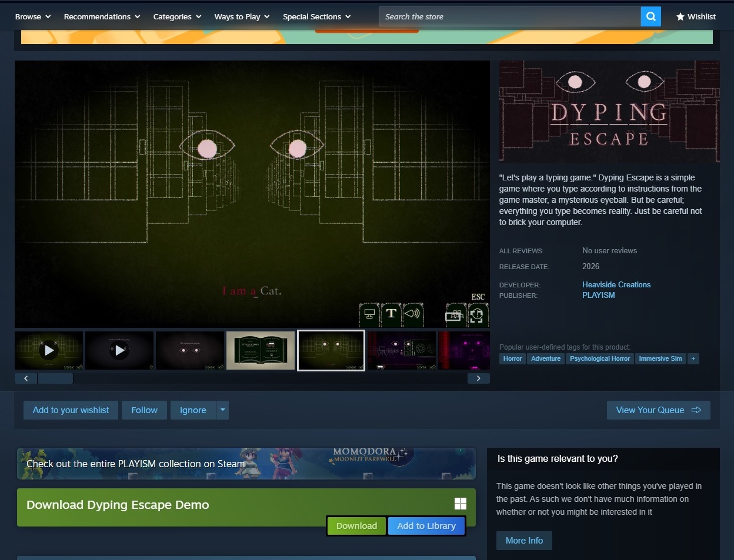734x560 pixels.
Task: Expand the Ignore options dropdown arrow
Action: coord(222,410)
